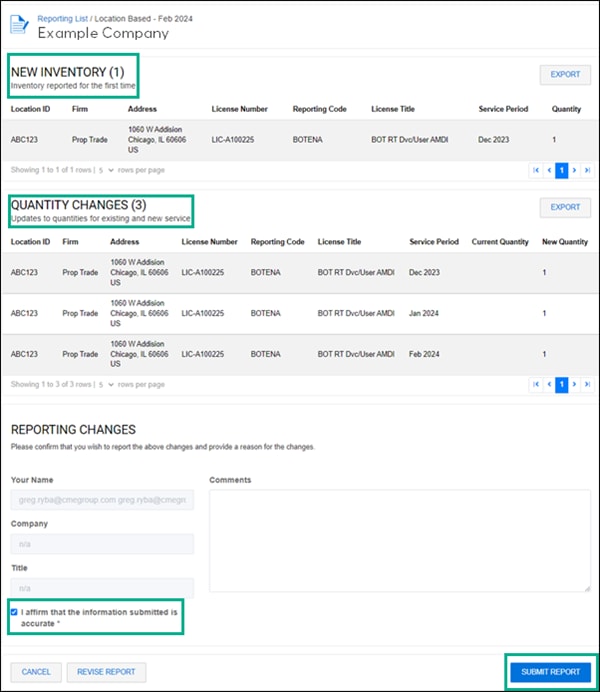Toggle the affirm information is accurate checkbox
This screenshot has height=692, width=600.
point(14,612)
